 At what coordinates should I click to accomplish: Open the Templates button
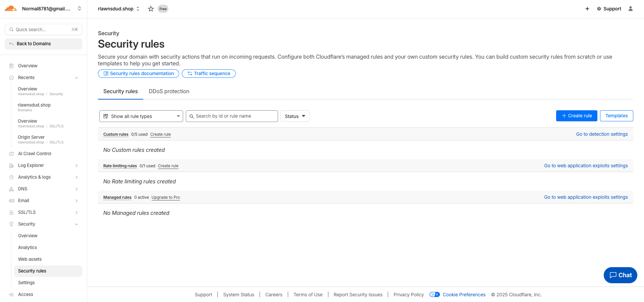pyautogui.click(x=616, y=116)
